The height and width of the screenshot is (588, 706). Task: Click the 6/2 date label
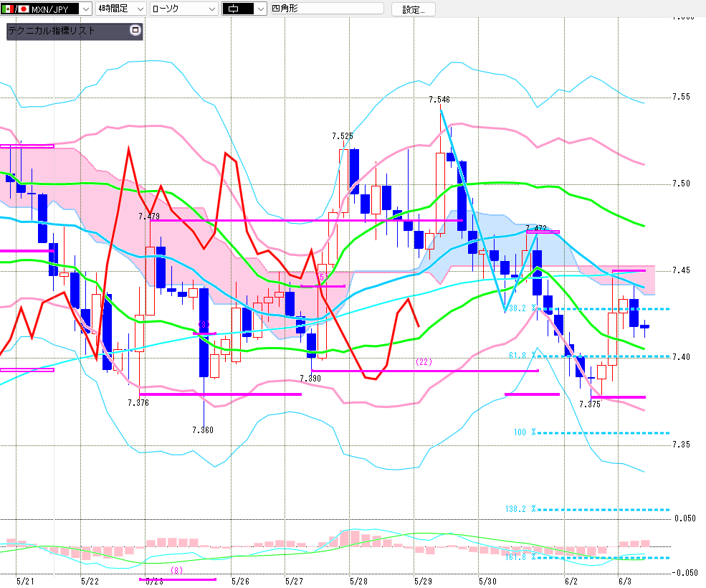pos(571,582)
